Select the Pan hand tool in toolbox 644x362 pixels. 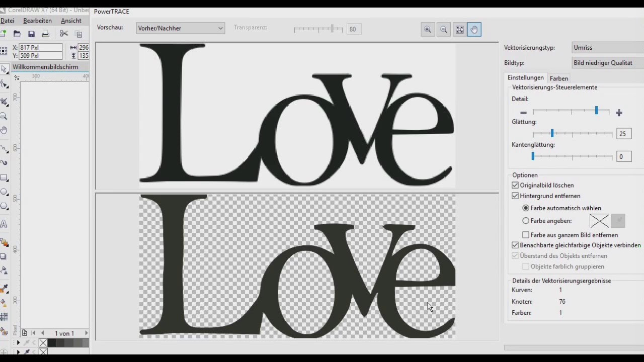click(4, 130)
